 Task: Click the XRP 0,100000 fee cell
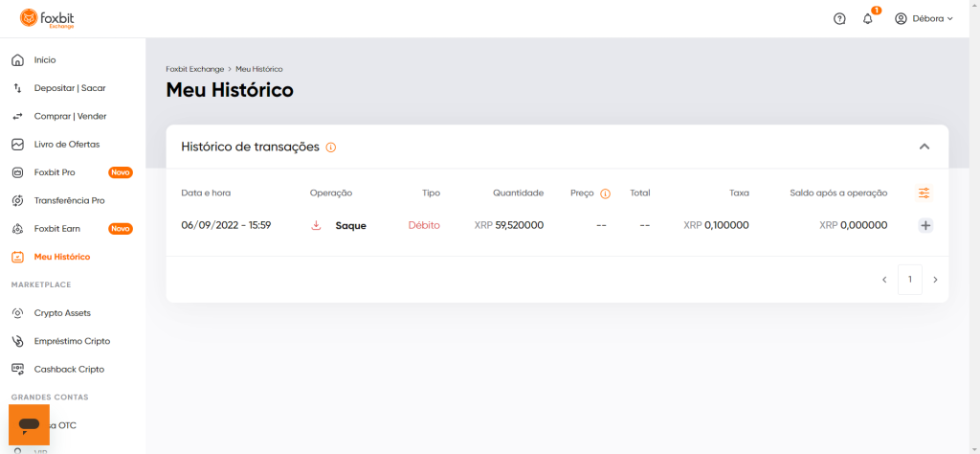pos(716,225)
